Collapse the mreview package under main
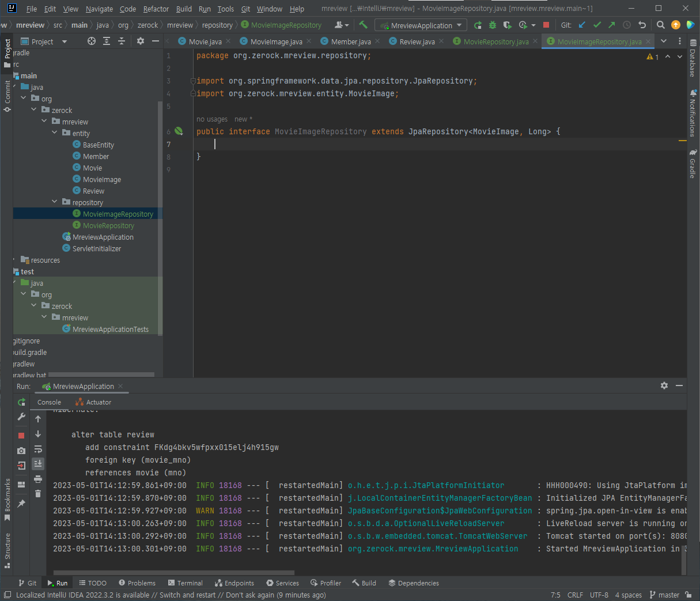This screenshot has width=700, height=601. [x=44, y=122]
